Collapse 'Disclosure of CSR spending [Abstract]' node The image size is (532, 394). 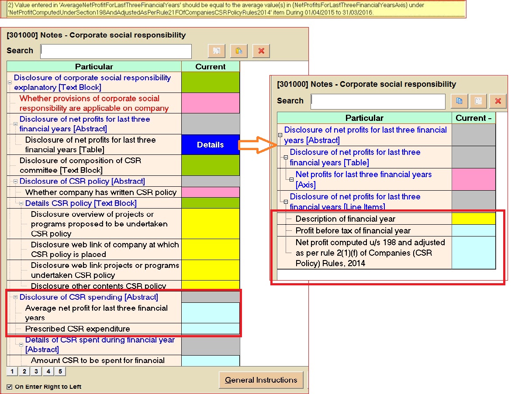[15, 298]
